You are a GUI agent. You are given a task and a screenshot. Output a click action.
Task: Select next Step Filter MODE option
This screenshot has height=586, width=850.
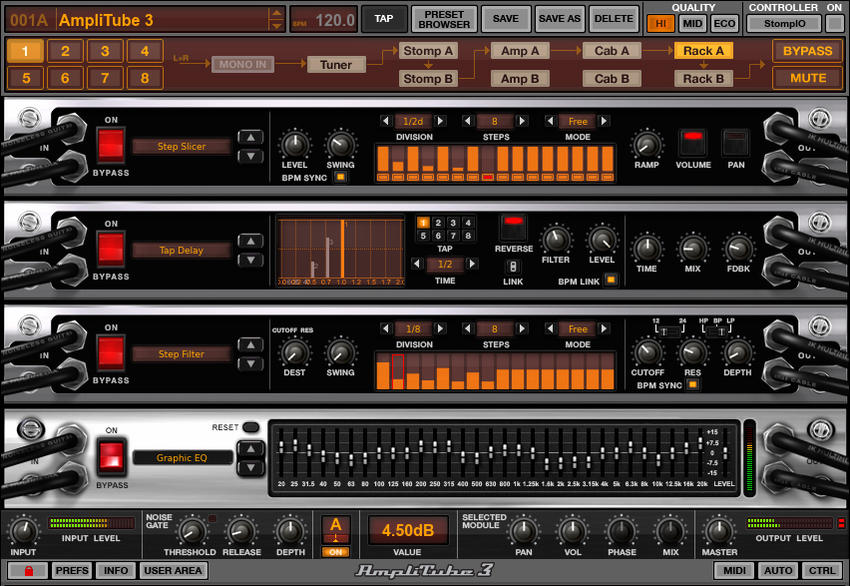604,329
